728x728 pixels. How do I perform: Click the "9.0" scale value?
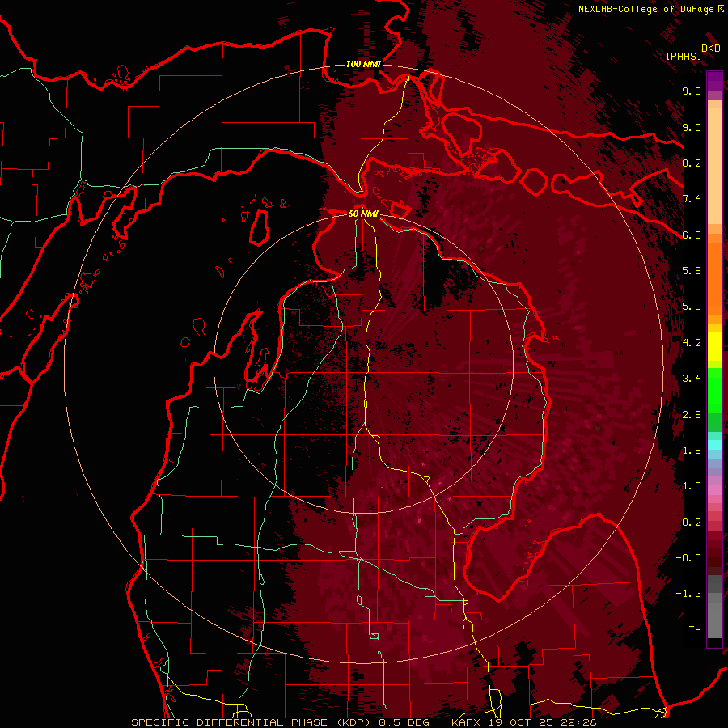(x=692, y=127)
